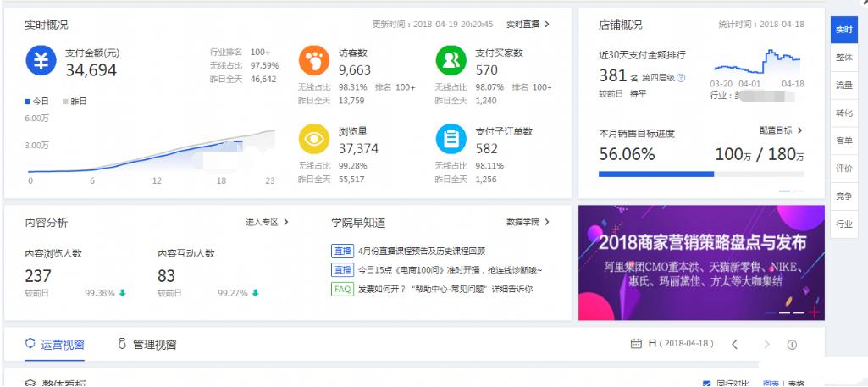Click the paying buyers value 570

[487, 70]
